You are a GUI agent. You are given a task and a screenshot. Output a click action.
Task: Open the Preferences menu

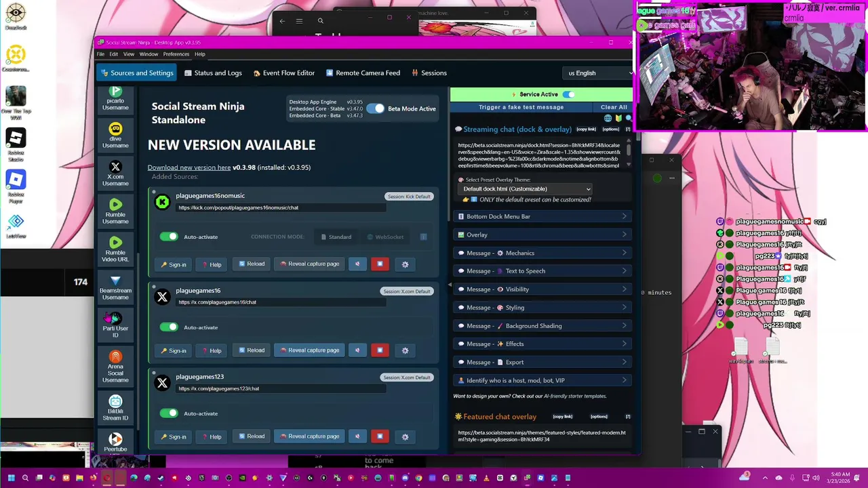[x=176, y=54]
